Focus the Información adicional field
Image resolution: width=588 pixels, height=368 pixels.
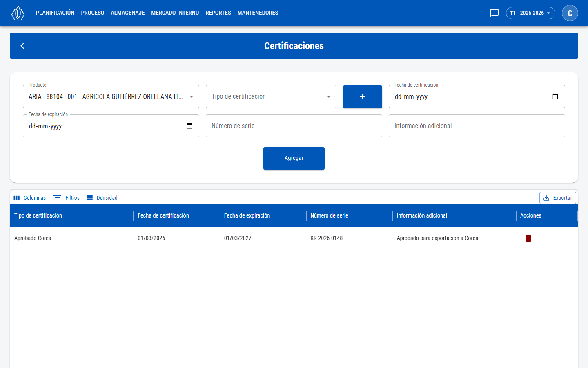pyautogui.click(x=477, y=126)
